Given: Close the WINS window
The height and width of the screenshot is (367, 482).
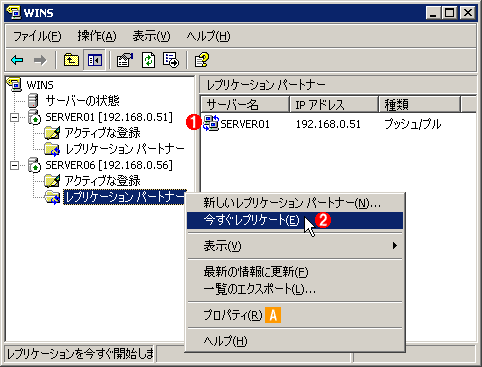Looking at the screenshot, I should (468, 13).
